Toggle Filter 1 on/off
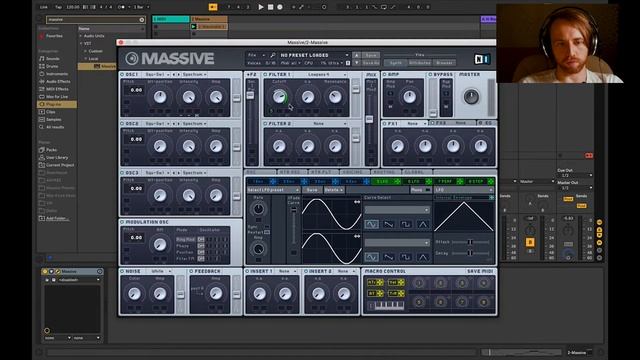640x360 pixels. [x=265, y=75]
